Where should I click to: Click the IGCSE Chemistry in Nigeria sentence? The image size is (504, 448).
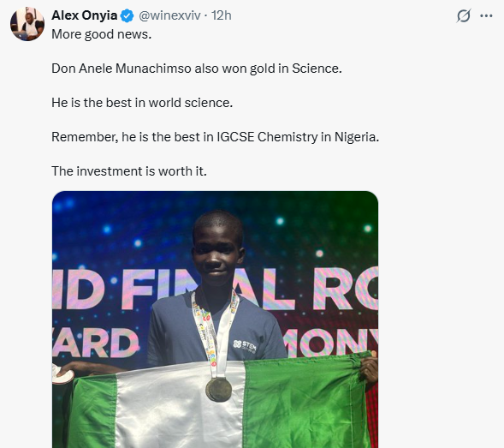(216, 137)
